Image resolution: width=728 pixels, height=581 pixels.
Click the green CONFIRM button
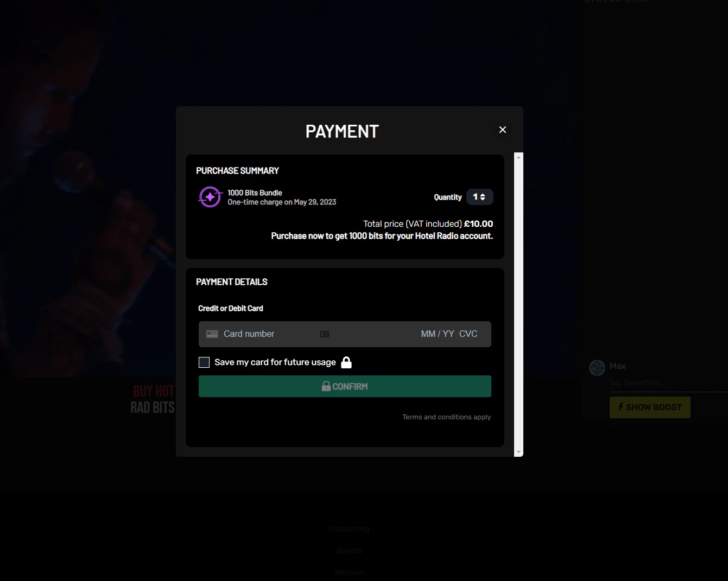[345, 386]
